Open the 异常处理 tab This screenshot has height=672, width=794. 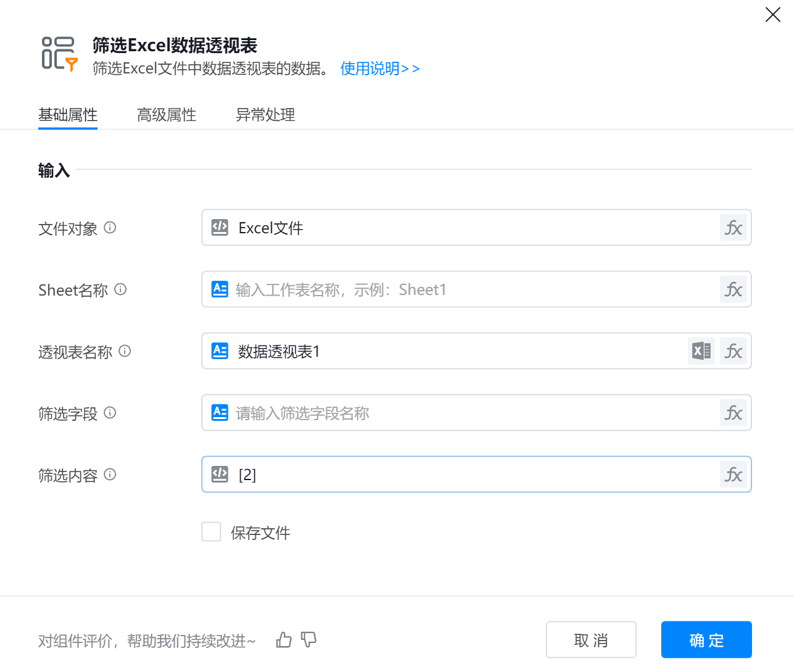click(x=265, y=115)
